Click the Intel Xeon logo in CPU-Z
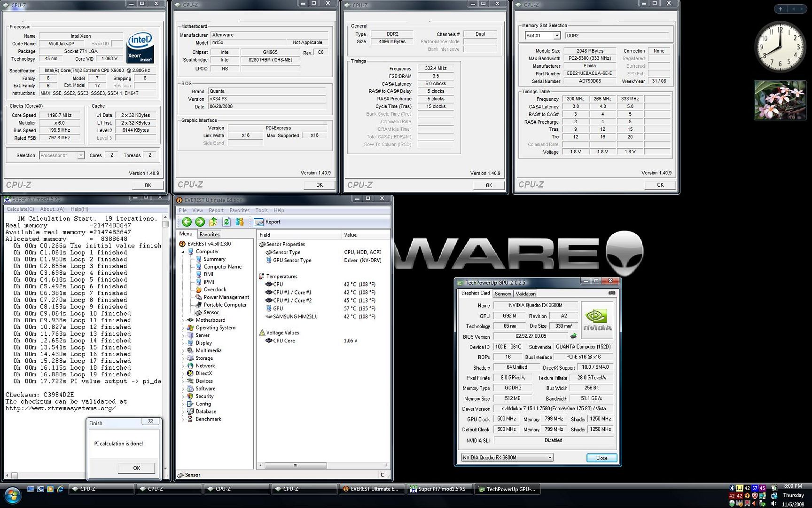Image resolution: width=812 pixels, height=508 pixels. pos(140,48)
